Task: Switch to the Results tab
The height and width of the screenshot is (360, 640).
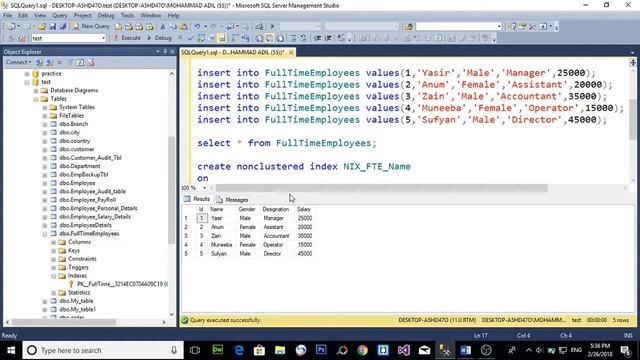Action: pos(197,199)
